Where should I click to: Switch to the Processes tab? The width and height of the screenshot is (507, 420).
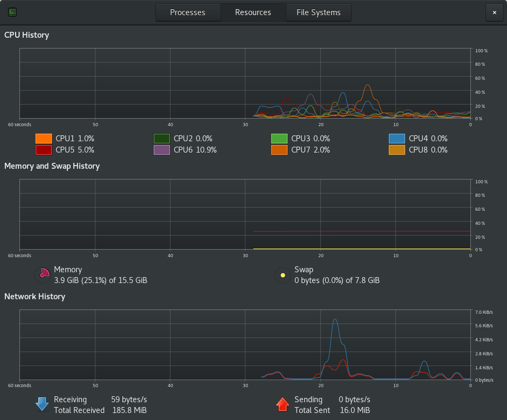coord(188,12)
